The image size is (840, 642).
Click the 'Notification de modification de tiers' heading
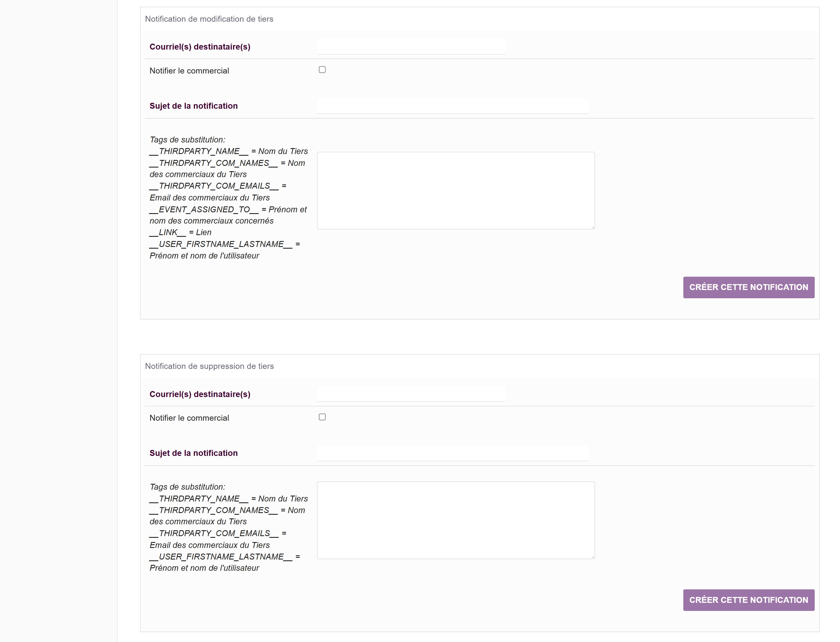point(209,19)
